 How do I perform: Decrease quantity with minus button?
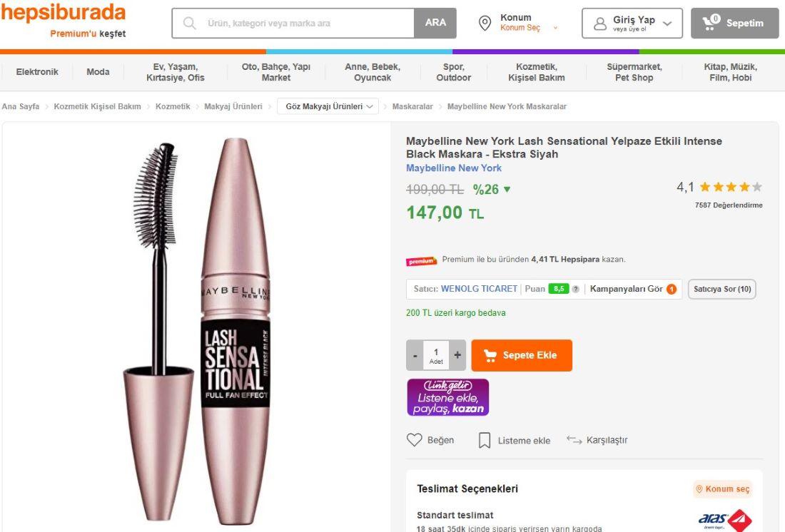(415, 355)
